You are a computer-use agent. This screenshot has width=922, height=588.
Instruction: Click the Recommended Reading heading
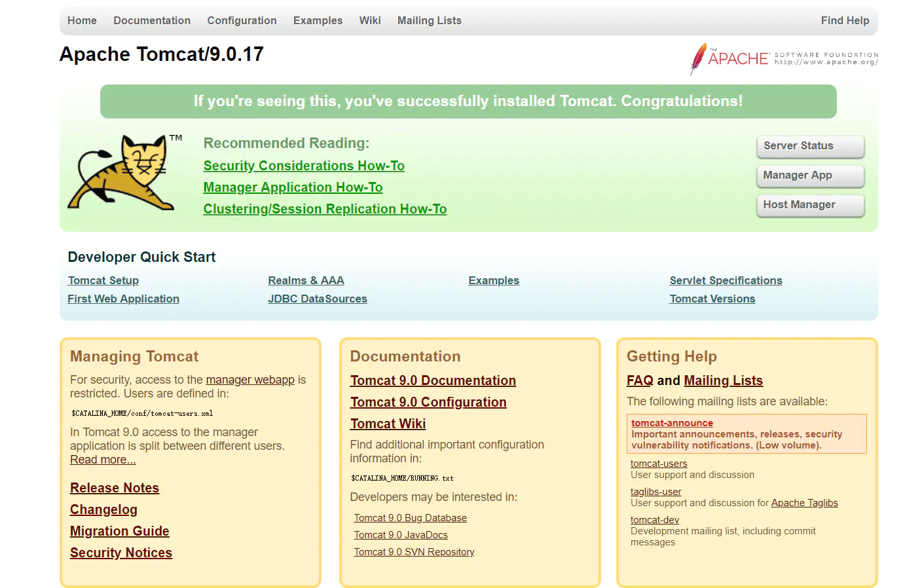pyautogui.click(x=286, y=143)
